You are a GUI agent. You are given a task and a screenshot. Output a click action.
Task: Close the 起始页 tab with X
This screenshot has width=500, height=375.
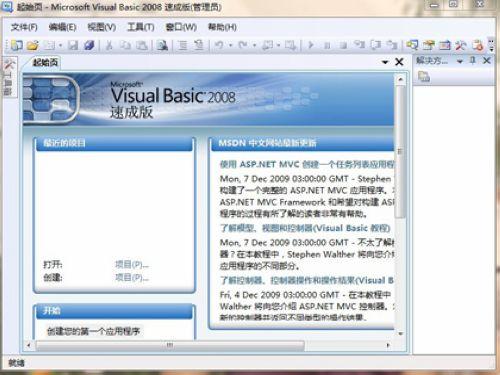(x=399, y=62)
